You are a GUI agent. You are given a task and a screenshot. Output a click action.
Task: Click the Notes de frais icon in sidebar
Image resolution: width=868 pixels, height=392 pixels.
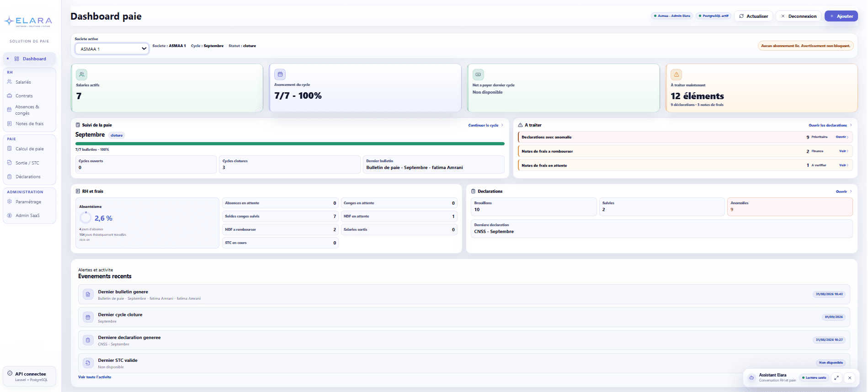pos(10,124)
